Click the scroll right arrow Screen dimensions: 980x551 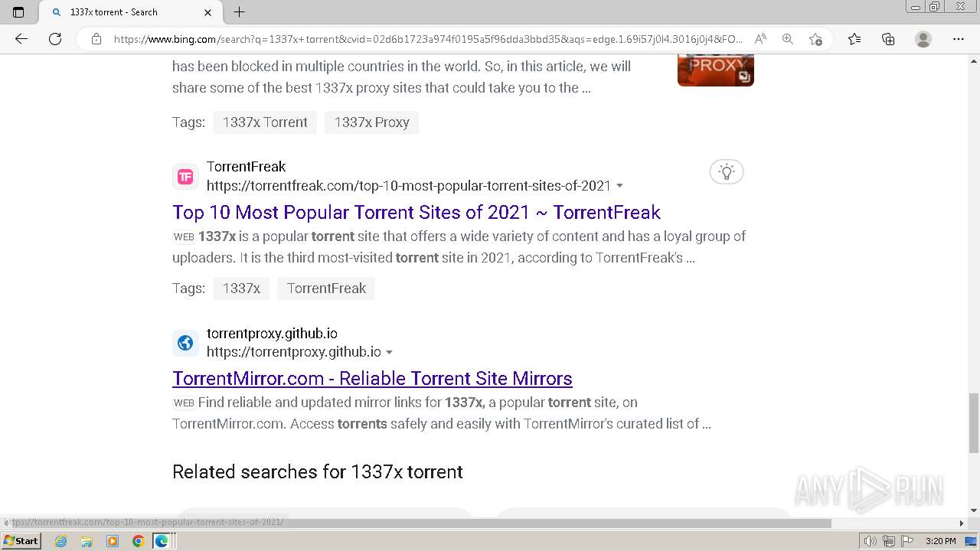[962, 523]
